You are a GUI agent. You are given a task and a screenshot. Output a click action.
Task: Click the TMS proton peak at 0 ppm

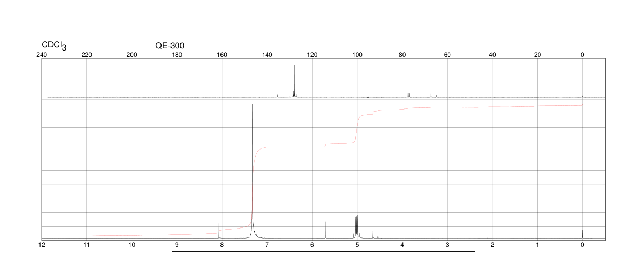click(582, 234)
